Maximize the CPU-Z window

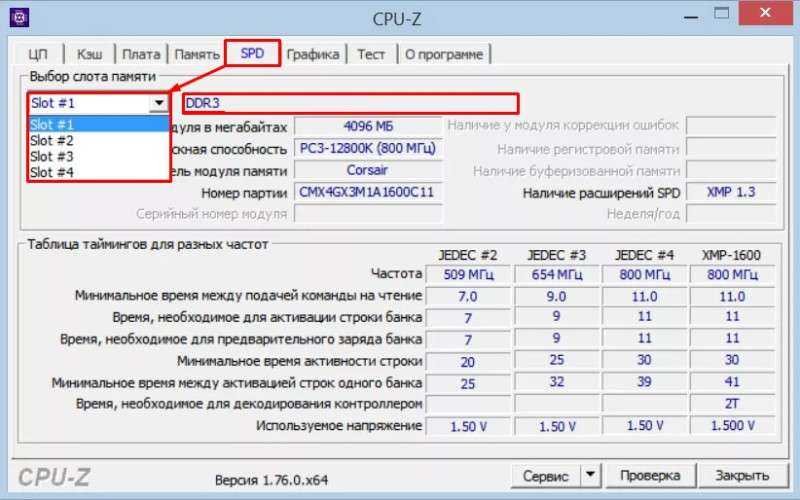point(721,14)
